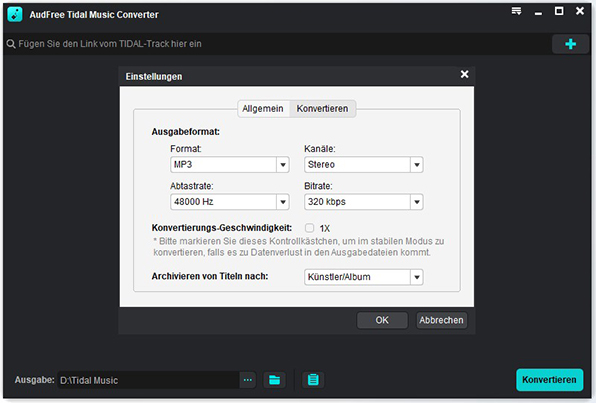The width and height of the screenshot is (596, 403).
Task: Switch to the Konvertieren tab
Action: [322, 109]
